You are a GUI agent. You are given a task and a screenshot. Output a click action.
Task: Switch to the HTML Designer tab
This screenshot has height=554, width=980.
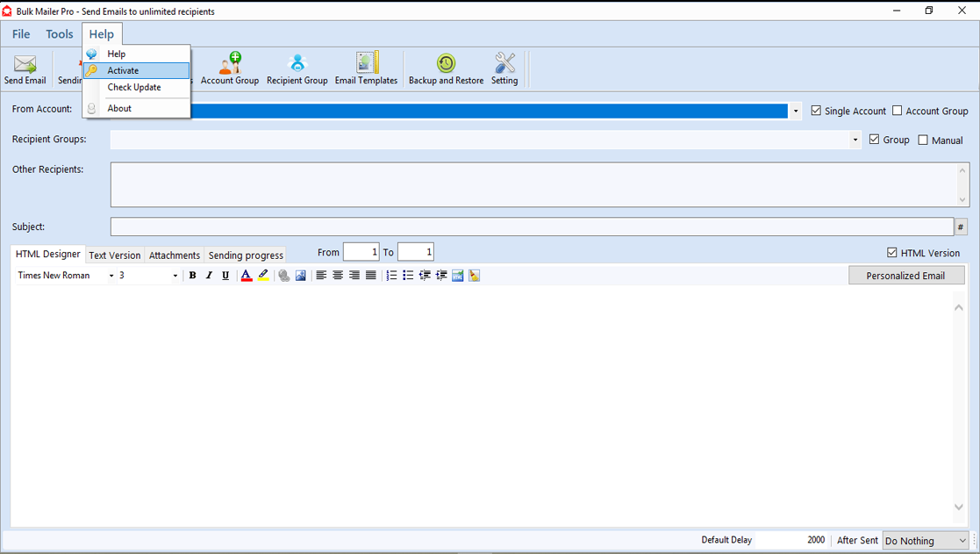point(48,254)
